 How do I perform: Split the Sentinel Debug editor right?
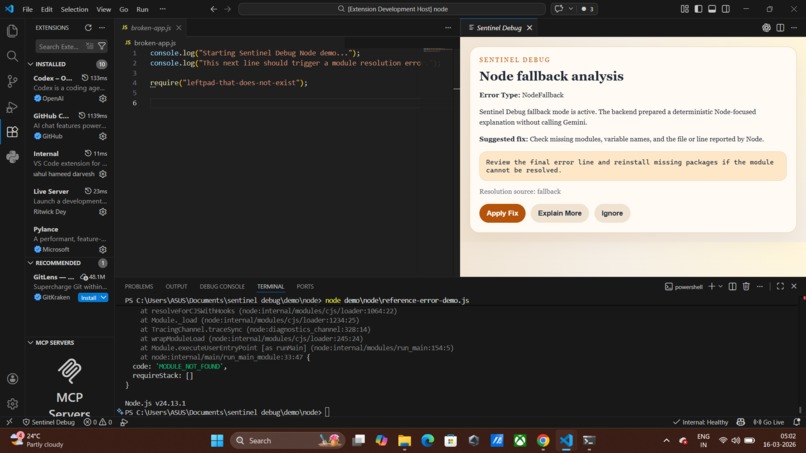pyautogui.click(x=780, y=28)
